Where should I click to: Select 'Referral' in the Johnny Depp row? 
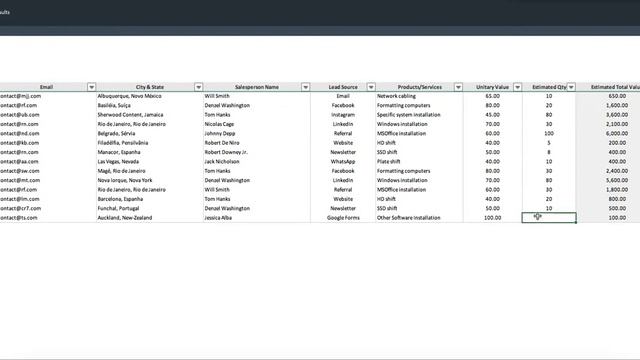343,133
